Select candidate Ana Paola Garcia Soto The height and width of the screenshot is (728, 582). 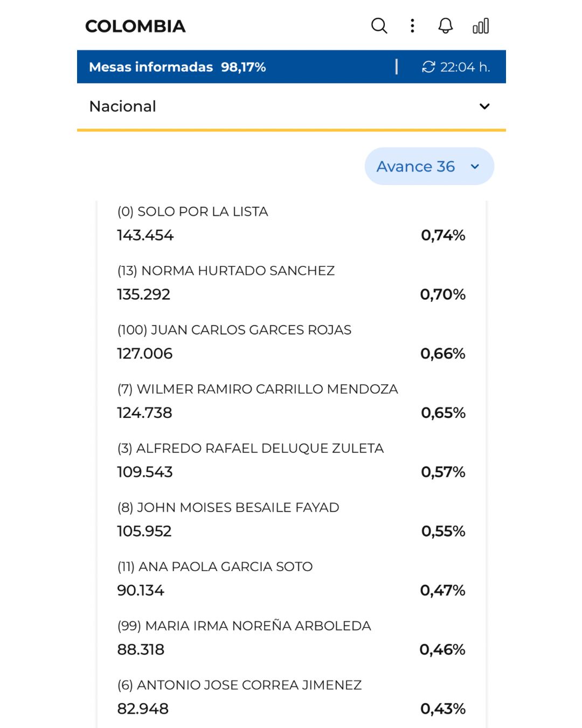coord(291,580)
